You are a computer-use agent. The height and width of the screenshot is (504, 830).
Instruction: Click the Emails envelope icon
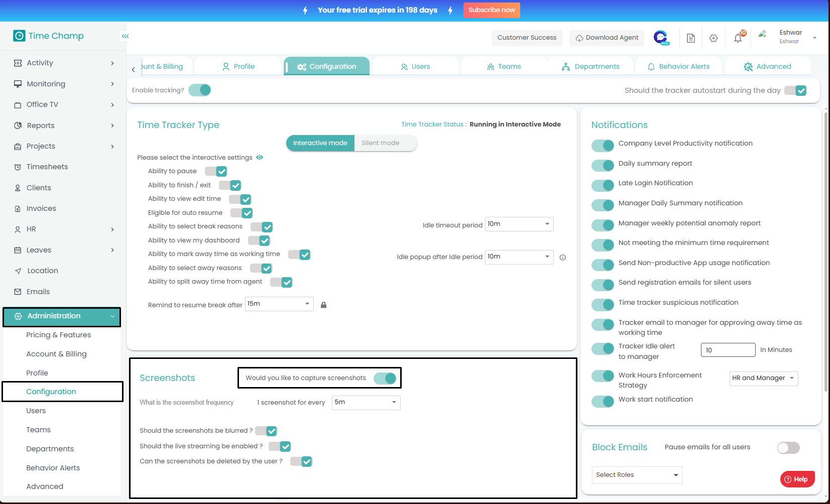pyautogui.click(x=18, y=292)
